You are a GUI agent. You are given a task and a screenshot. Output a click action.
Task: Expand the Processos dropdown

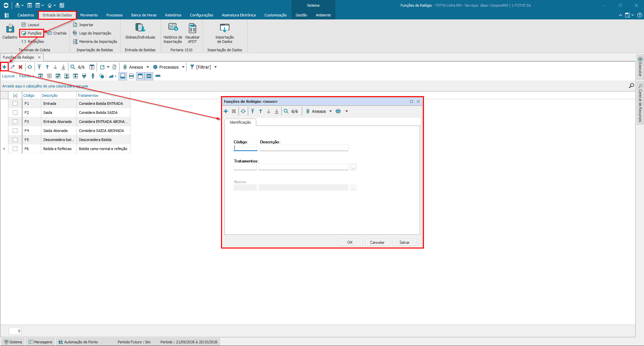coord(183,67)
